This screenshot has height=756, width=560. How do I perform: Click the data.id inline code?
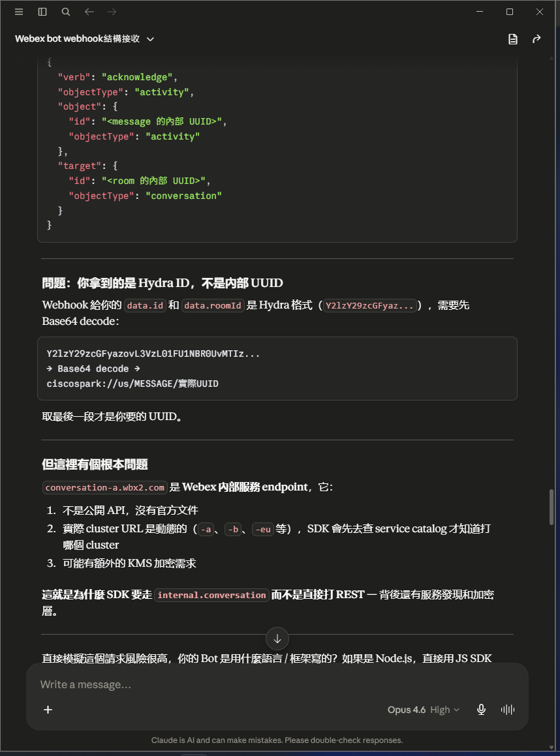(145, 305)
